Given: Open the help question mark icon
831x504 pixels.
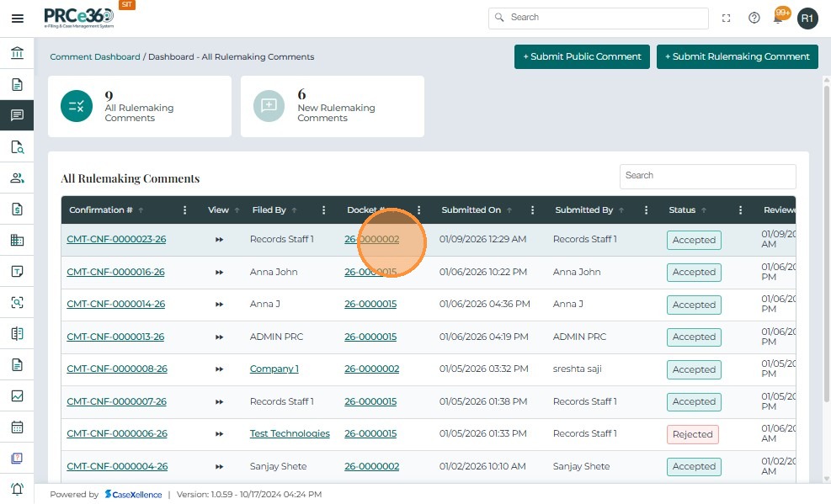Looking at the screenshot, I should [754, 18].
